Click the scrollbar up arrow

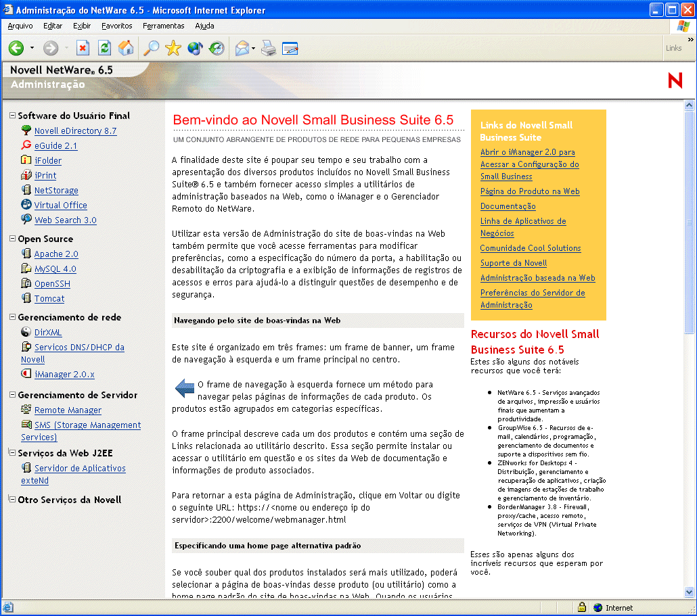[x=689, y=105]
